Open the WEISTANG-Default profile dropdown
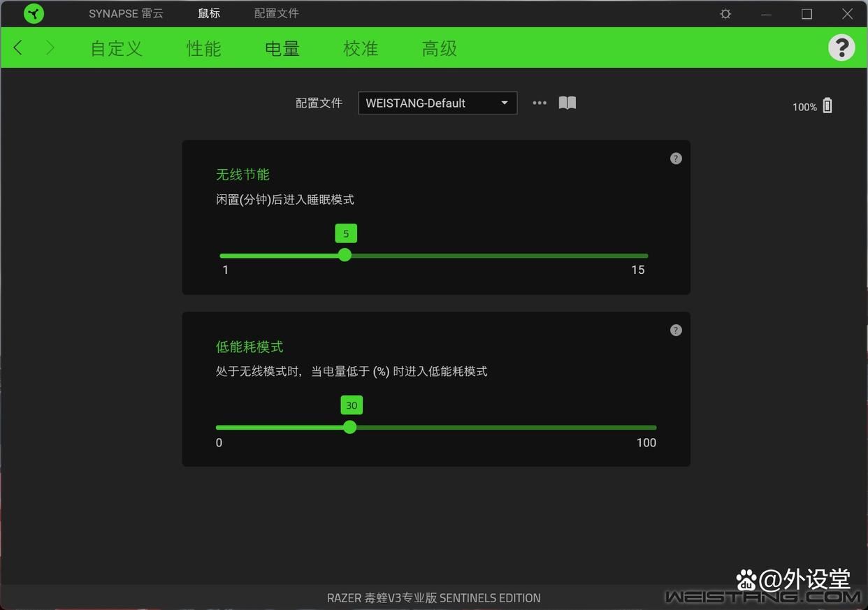The width and height of the screenshot is (868, 610). (437, 103)
